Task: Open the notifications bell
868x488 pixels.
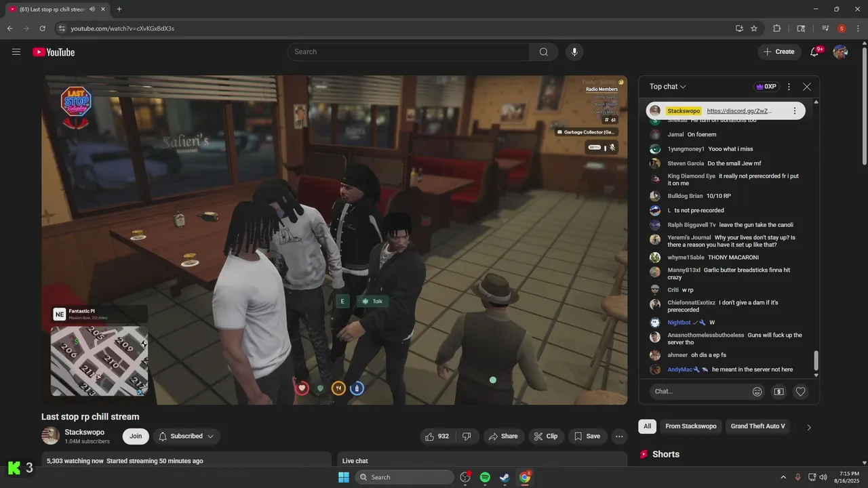Action: 815,52
